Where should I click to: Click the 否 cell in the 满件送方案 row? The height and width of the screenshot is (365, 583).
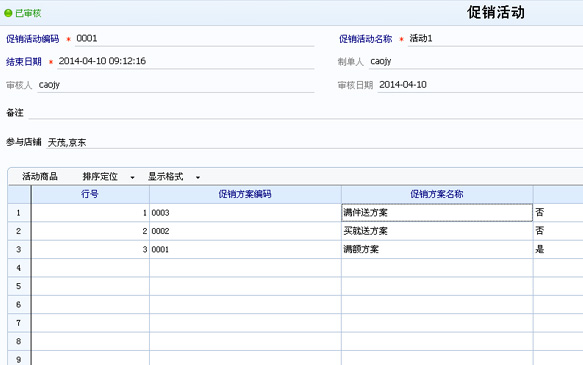pyautogui.click(x=558, y=213)
